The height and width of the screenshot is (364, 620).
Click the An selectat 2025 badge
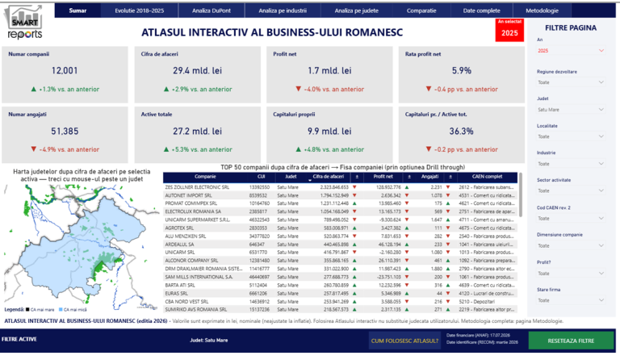(509, 30)
